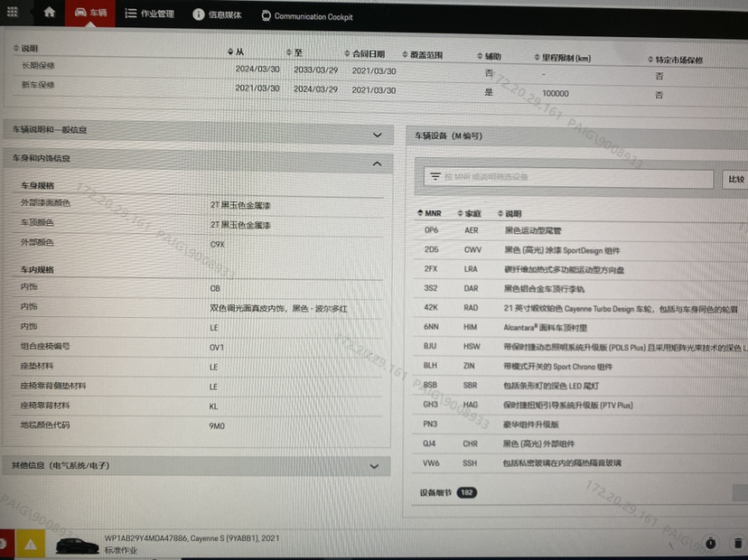Select the QJ4 黑色外部组件 row

581,443
